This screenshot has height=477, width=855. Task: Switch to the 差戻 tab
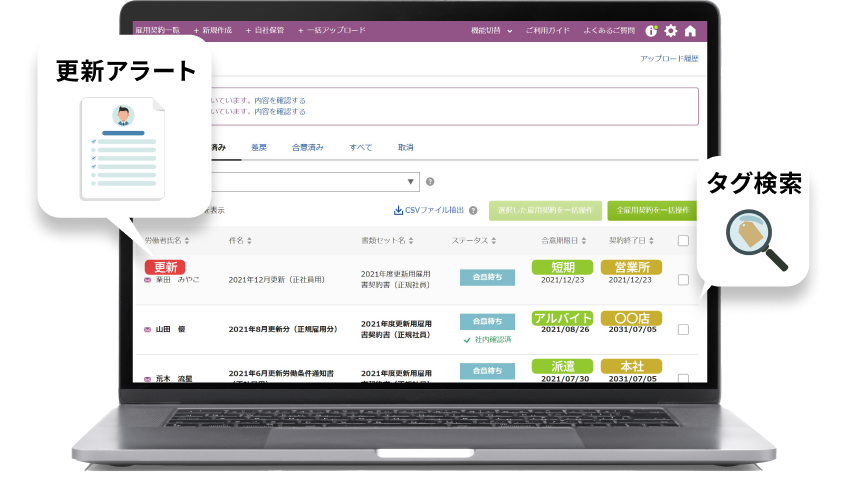click(x=258, y=147)
